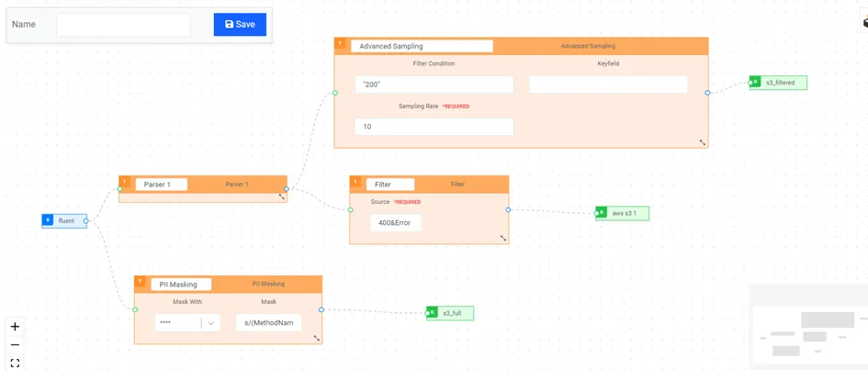Click the PII Masking output port
This screenshot has width=868, height=370.
click(x=321, y=309)
